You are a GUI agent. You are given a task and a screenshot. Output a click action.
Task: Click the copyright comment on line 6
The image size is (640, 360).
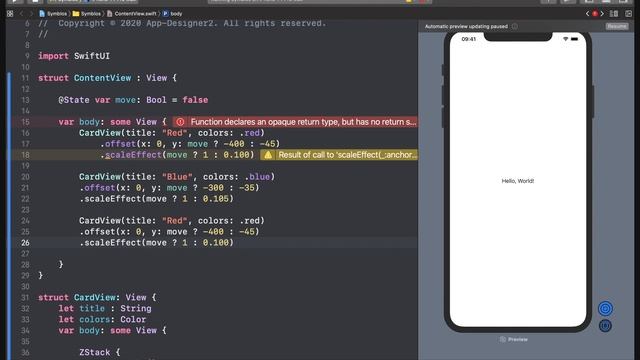click(182, 23)
